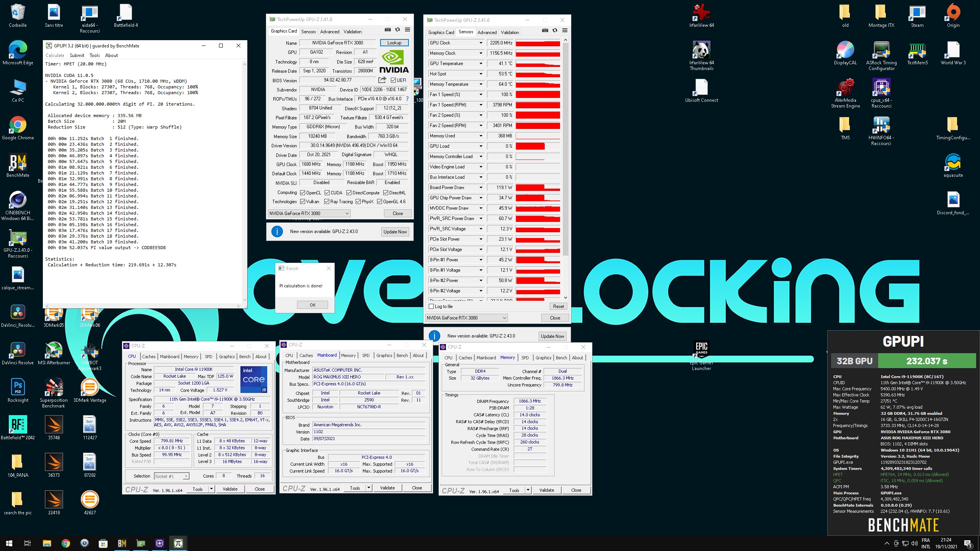Click the camera icon in GPU-Z Sensors window
The height and width of the screenshot is (551, 980).
pos(545,31)
